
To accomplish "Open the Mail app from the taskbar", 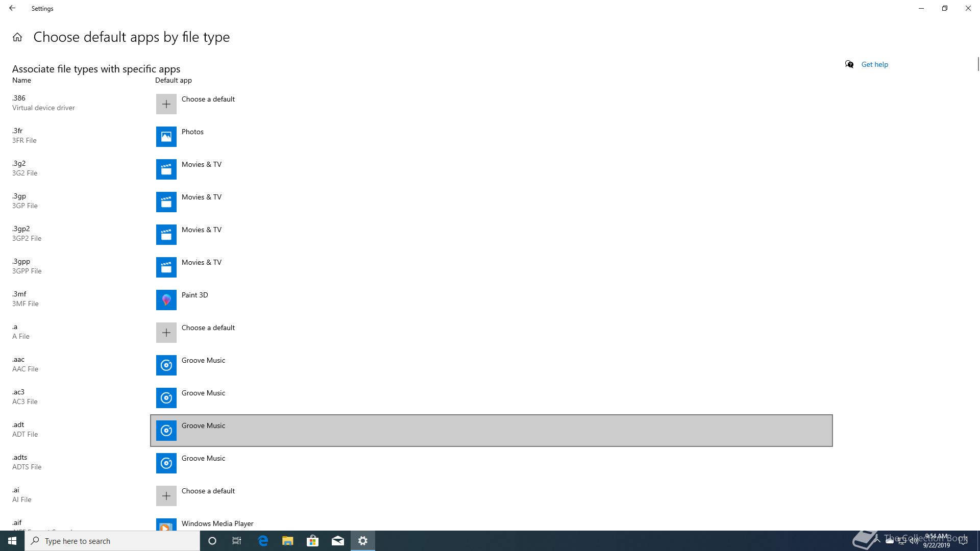I will coord(338,541).
